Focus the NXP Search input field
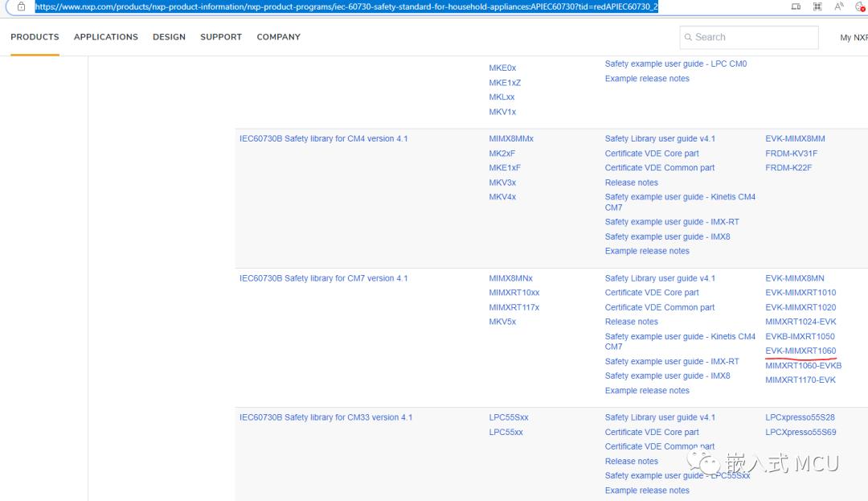 tap(749, 37)
